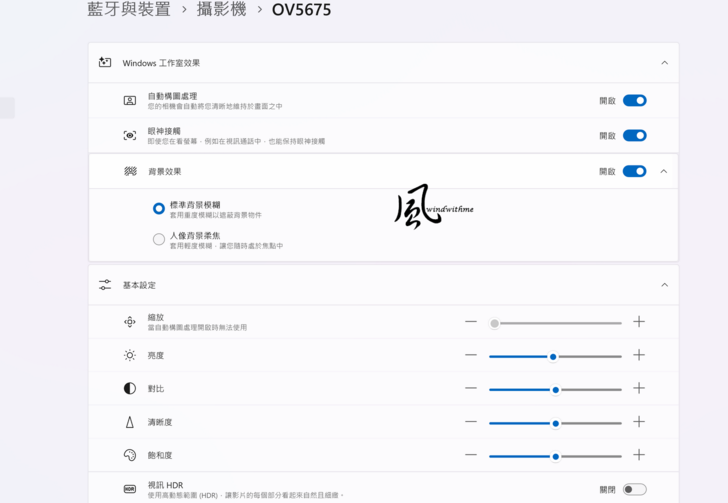Click the 眼神接觸 eye icon
The image size is (728, 503).
(x=130, y=136)
